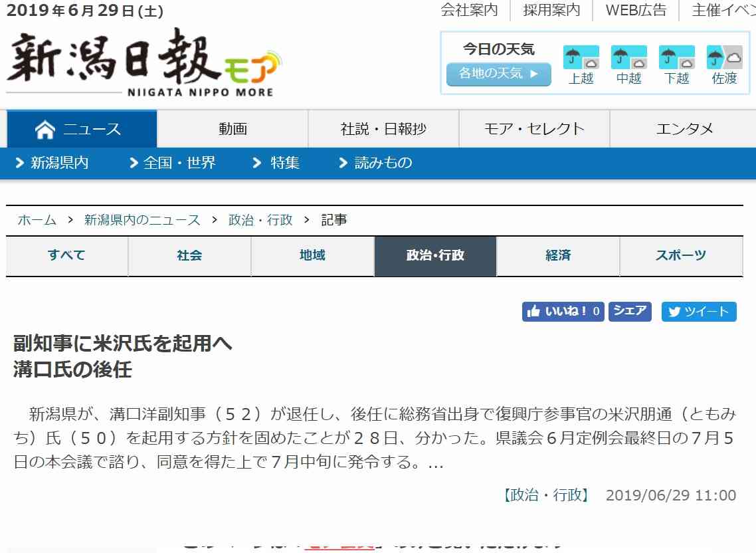The width and height of the screenshot is (756, 553).
Task: Expand the 全国・世界 submenu item
Action: click(x=173, y=163)
